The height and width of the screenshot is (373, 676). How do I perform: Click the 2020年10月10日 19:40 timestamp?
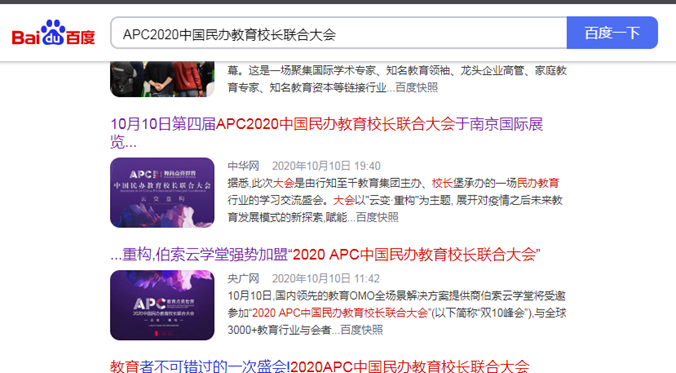pyautogui.click(x=326, y=166)
